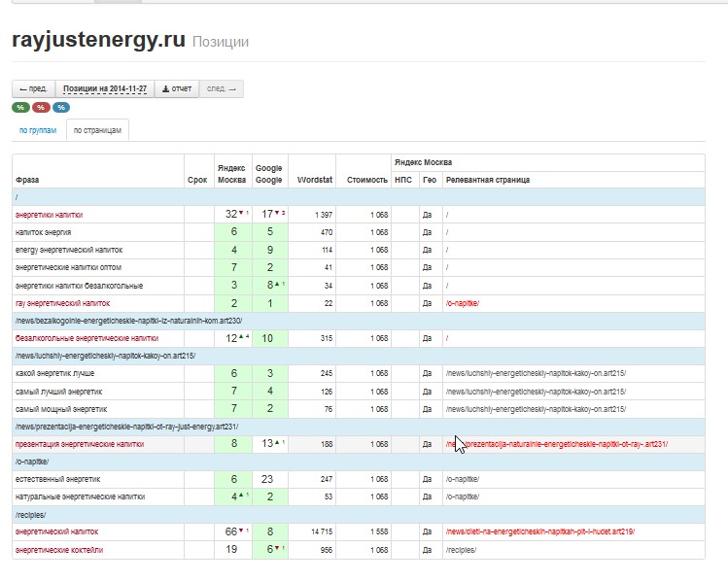Open phrase 'какой энергетик лучше'
The height and width of the screenshot is (582, 728).
click(54, 374)
